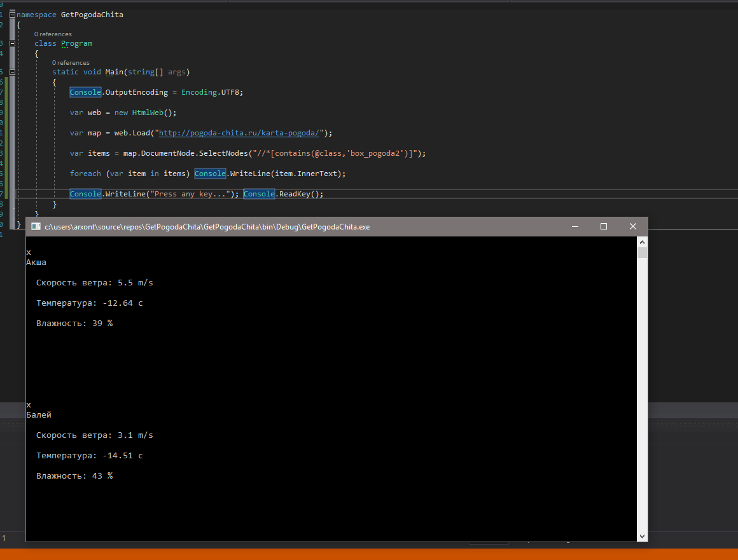Screen dimensions: 738x560
Task: Click the console vertical scrollbar thumb
Action: 643,253
